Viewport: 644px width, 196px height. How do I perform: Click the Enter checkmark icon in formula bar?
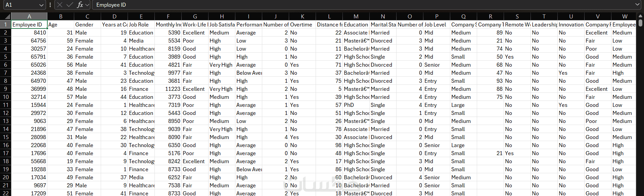coord(70,5)
